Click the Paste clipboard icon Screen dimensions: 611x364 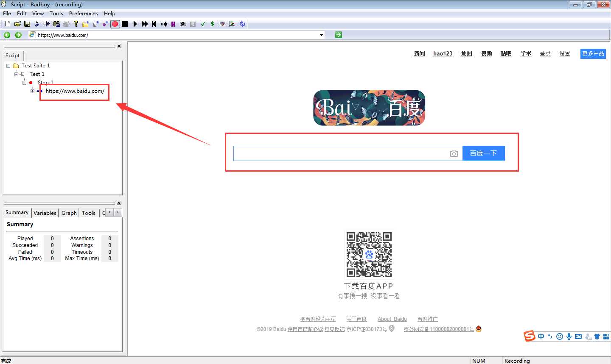pos(56,24)
